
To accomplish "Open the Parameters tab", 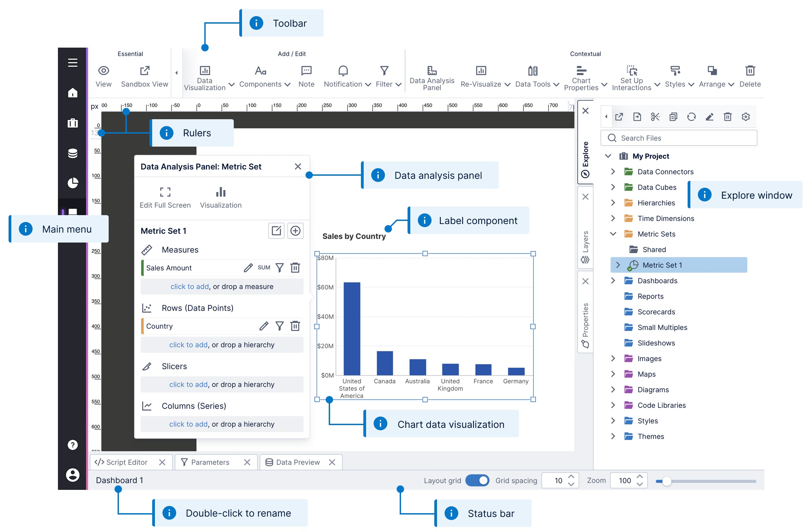I will click(x=210, y=462).
